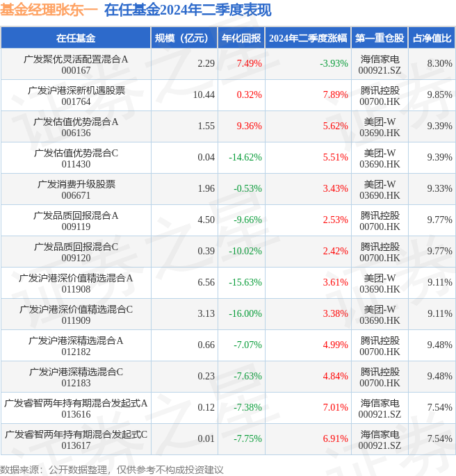This screenshot has width=456, height=476.
Task: Click the 在任基金 column header
Action: click(76, 38)
